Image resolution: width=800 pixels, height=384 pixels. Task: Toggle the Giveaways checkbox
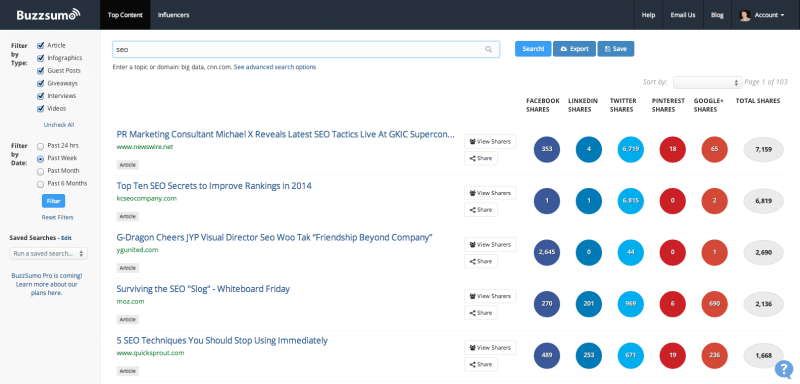pyautogui.click(x=40, y=83)
